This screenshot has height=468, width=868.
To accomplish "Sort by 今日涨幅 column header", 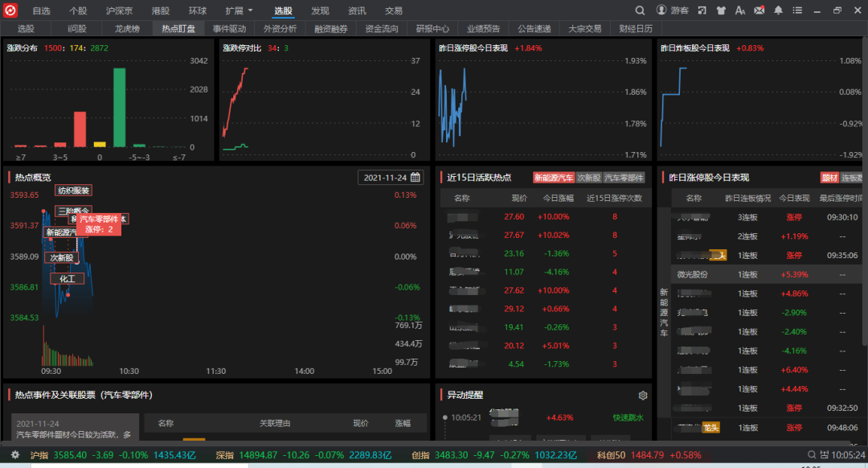I will (558, 199).
